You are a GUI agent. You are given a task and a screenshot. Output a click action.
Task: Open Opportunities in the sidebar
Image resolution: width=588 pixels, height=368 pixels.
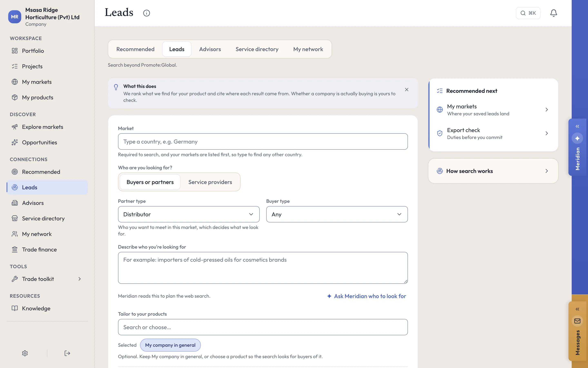pos(47,142)
